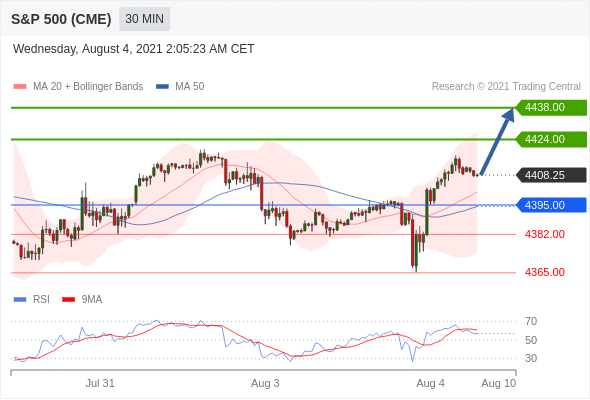Click the Aug 10 date axis label

pyautogui.click(x=499, y=383)
